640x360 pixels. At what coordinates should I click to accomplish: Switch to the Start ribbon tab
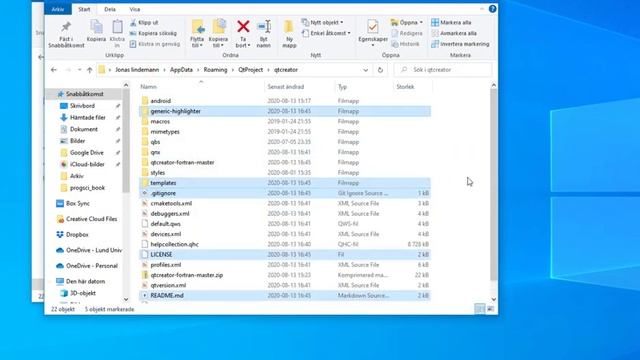pyautogui.click(x=84, y=9)
